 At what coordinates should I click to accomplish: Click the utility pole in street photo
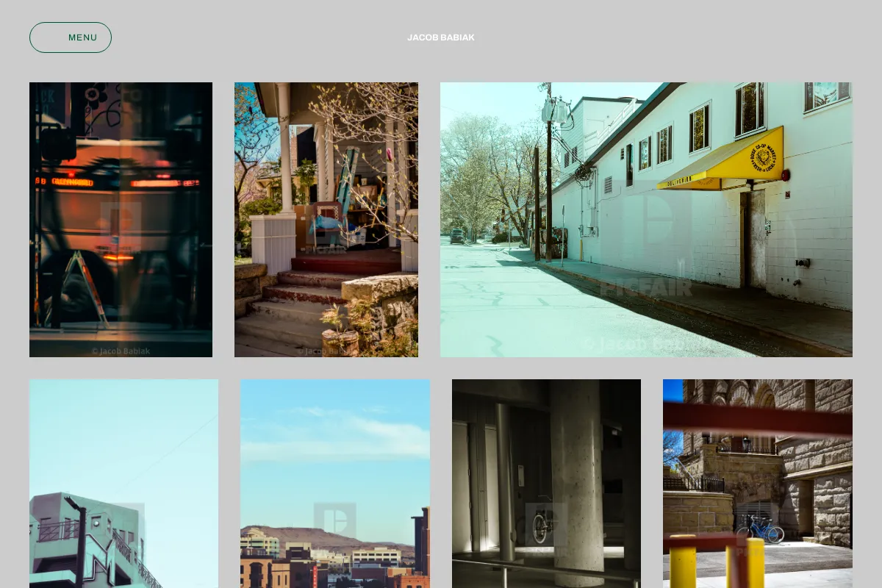[x=548, y=171]
